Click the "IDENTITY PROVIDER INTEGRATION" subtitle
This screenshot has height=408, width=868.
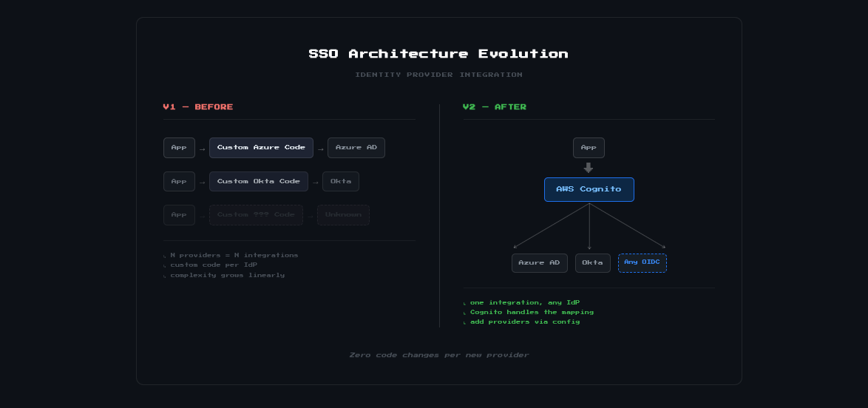tap(439, 75)
